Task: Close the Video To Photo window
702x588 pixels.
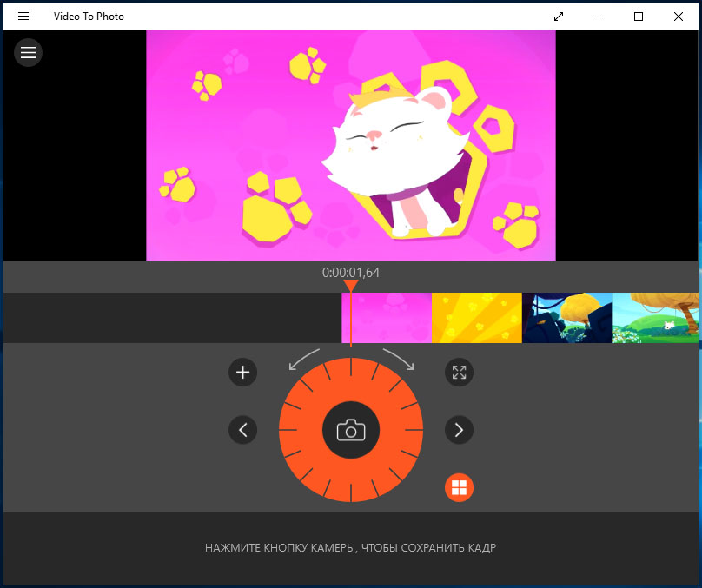Action: (679, 17)
